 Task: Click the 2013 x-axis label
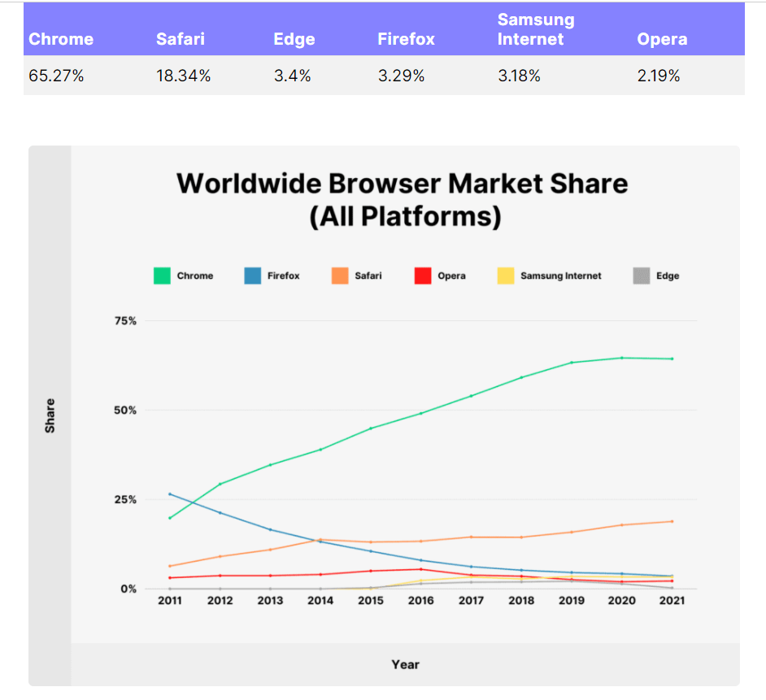pos(270,601)
